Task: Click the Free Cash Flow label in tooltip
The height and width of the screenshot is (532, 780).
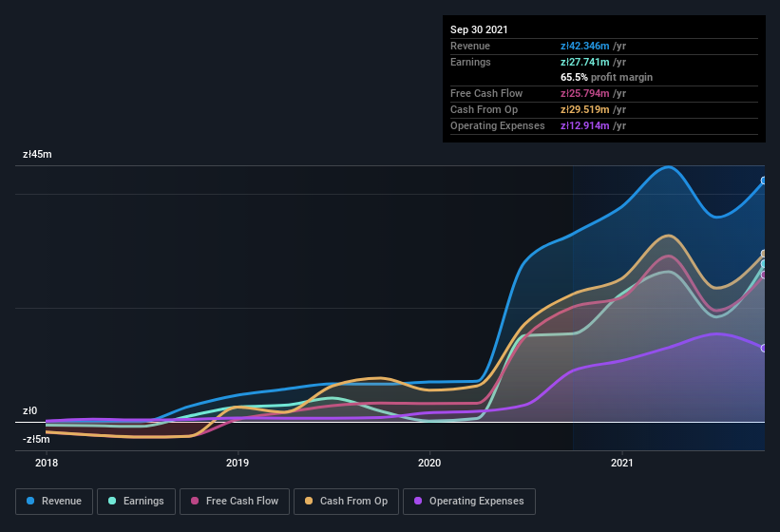Action: point(486,93)
